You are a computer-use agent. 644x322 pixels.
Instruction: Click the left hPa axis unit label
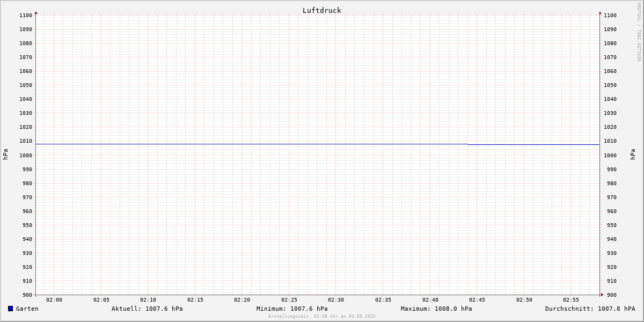coord(5,155)
